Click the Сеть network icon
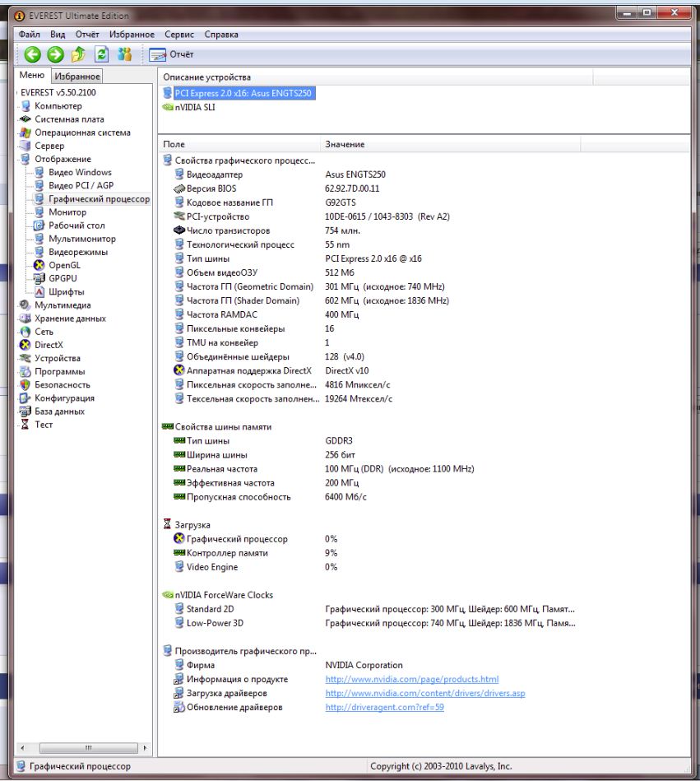The width and height of the screenshot is (700, 781). coord(25,332)
